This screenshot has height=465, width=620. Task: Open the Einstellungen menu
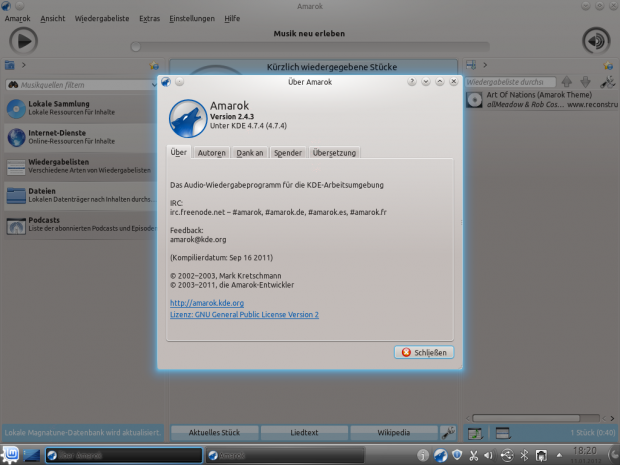192,19
